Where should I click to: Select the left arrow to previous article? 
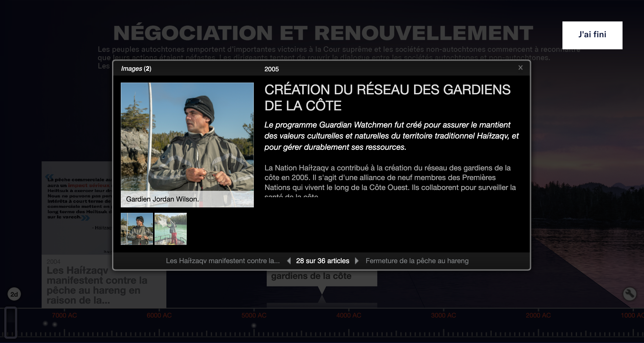(289, 261)
